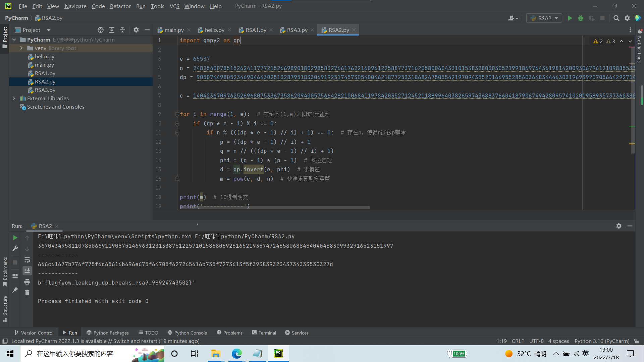Viewport: 644px width, 362px height.
Task: Open the Refactor menu
Action: click(x=120, y=6)
